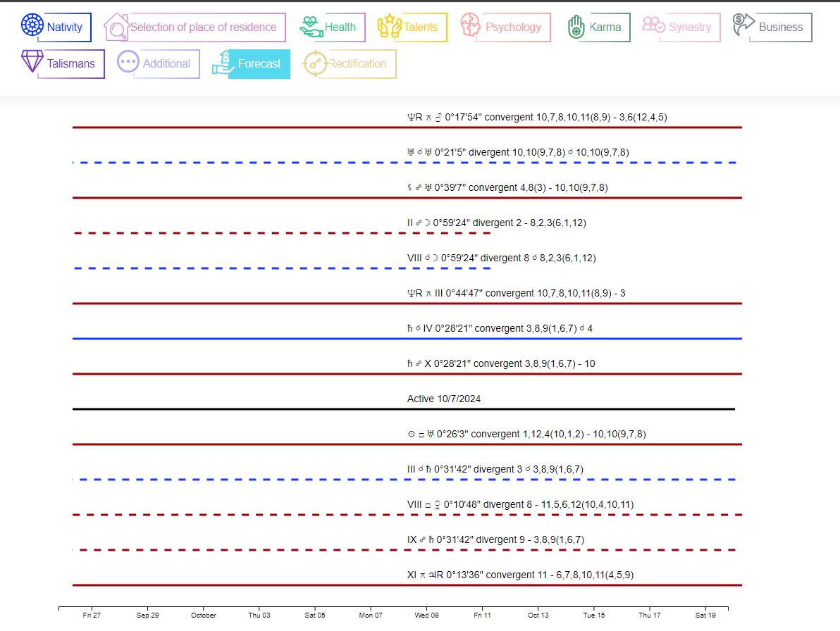Click the Psychology brain head icon
Viewport: 840px width, 631px height.
(x=471, y=26)
